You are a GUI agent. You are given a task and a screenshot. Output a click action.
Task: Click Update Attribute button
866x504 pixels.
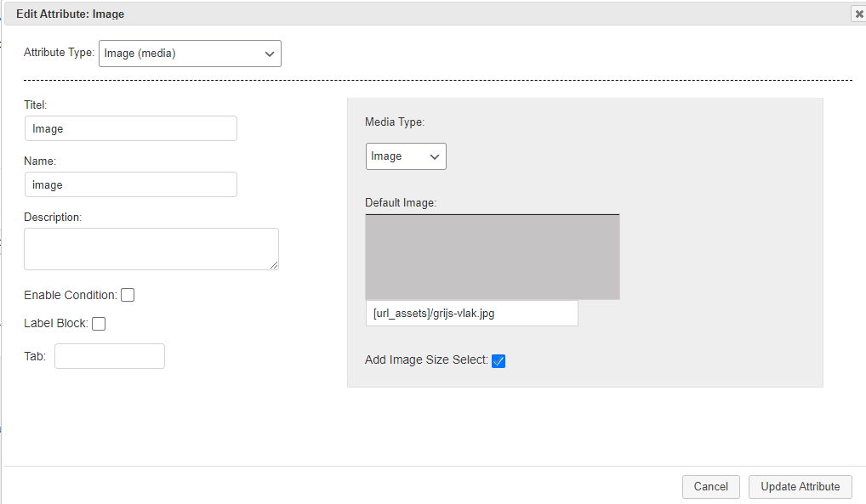(800, 487)
